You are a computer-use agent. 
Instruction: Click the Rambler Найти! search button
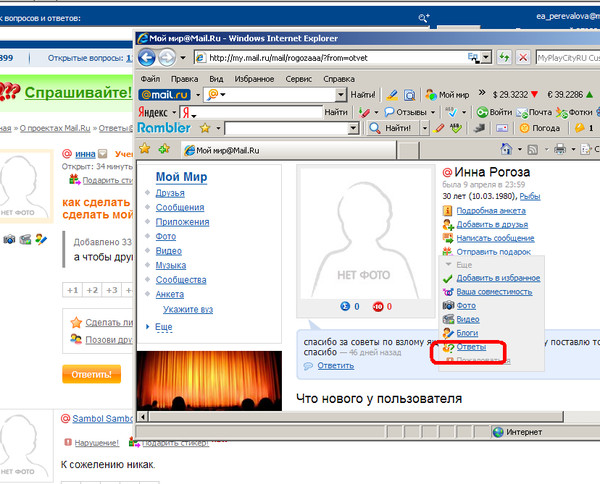391,128
